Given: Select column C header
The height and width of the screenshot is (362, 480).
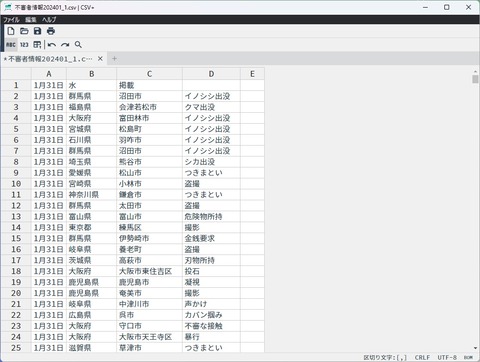Looking at the screenshot, I should point(149,74).
